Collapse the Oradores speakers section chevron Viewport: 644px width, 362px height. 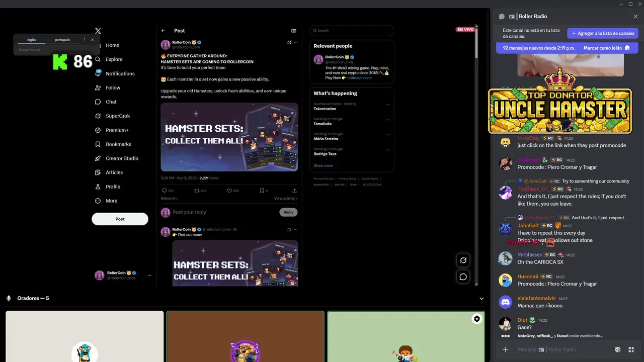click(x=481, y=298)
